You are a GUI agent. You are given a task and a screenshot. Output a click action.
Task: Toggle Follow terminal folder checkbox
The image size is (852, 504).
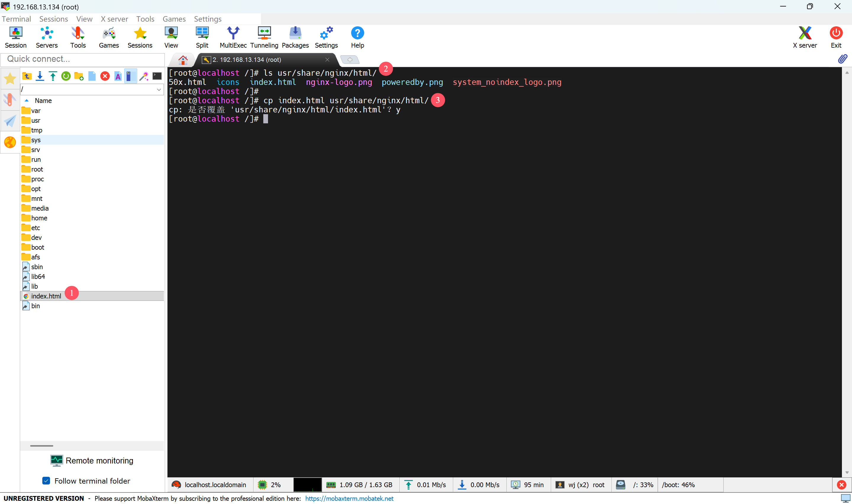[46, 481]
